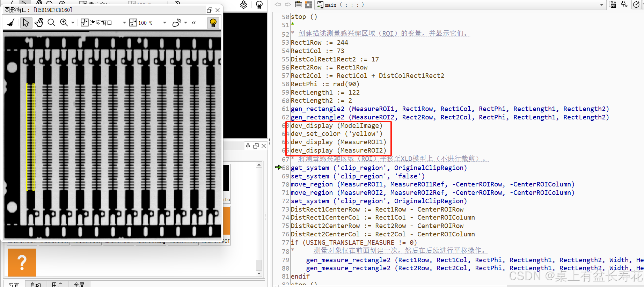Float the graphics window with restore icon

(210, 10)
